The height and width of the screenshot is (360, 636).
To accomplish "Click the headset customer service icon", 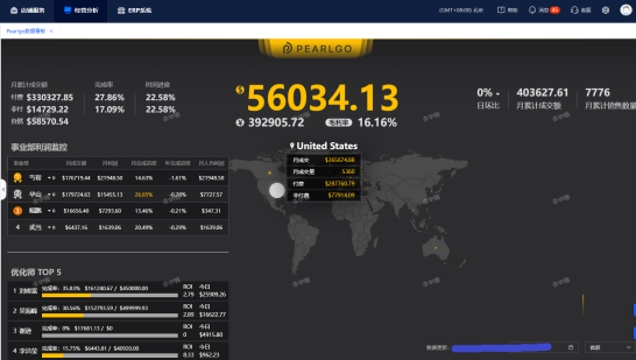I will click(x=574, y=10).
